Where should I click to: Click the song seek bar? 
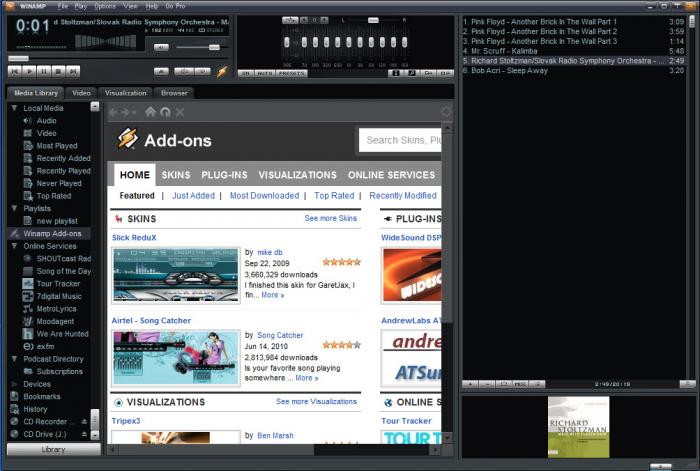tap(118, 58)
